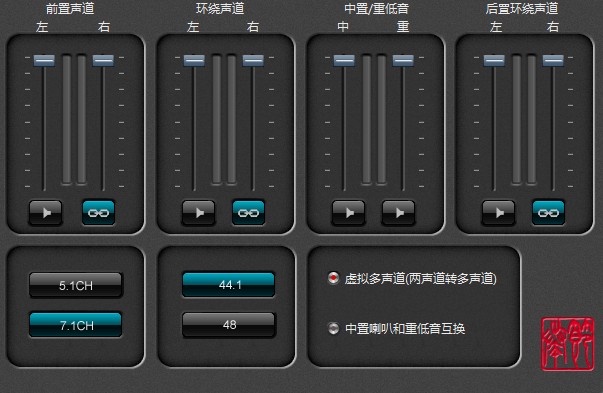The height and width of the screenshot is (393, 603).
Task: Toggle link icon under 后置环绕声道 sliders
Action: click(x=548, y=212)
